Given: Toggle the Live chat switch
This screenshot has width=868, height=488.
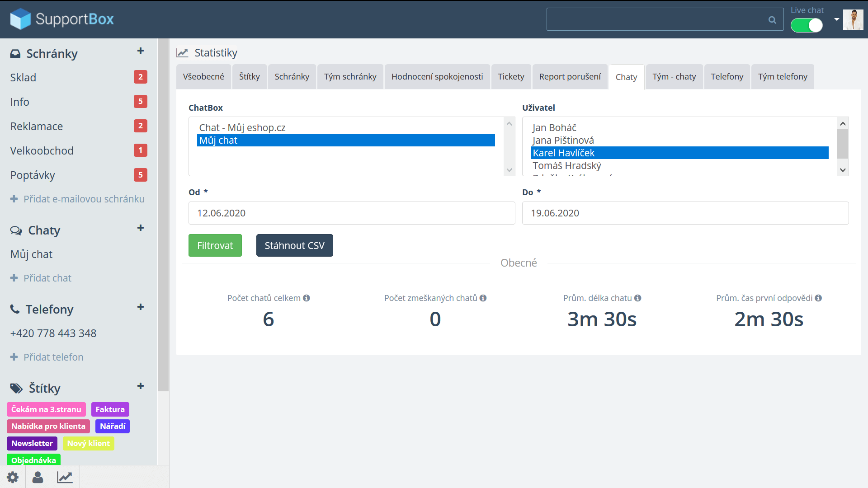Looking at the screenshot, I should (807, 26).
